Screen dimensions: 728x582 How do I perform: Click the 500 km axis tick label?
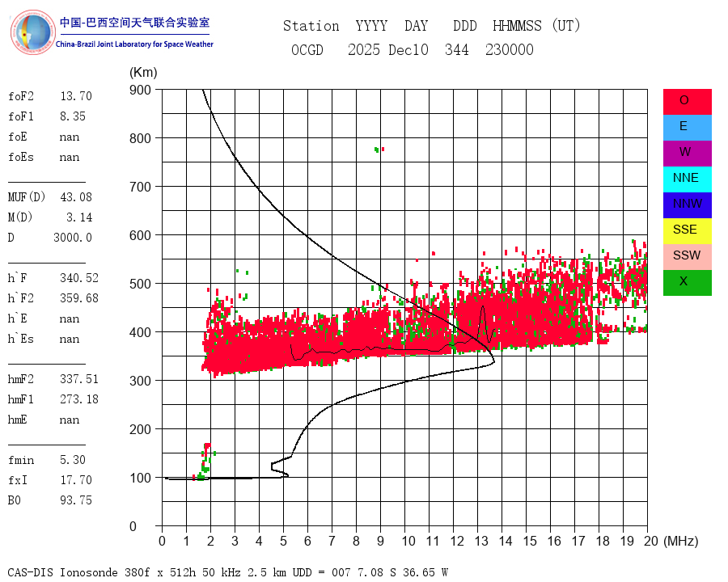[140, 284]
